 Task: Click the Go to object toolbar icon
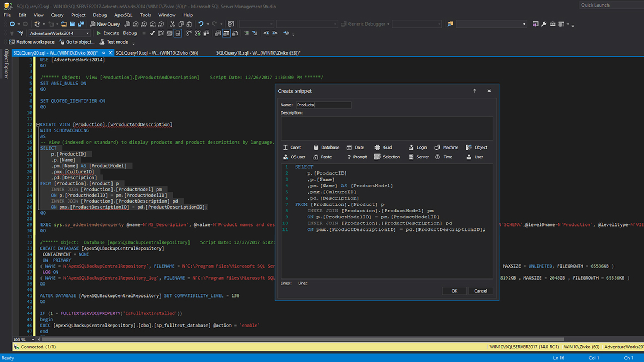point(76,42)
